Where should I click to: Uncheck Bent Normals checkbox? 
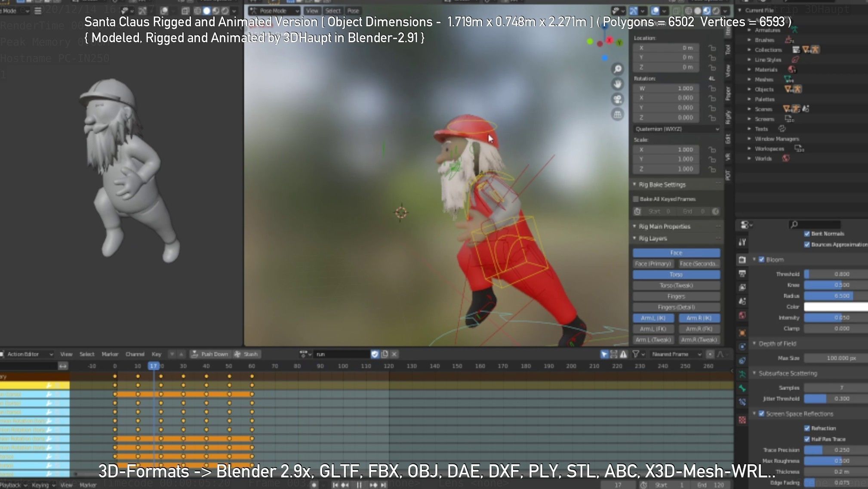pyautogui.click(x=807, y=234)
